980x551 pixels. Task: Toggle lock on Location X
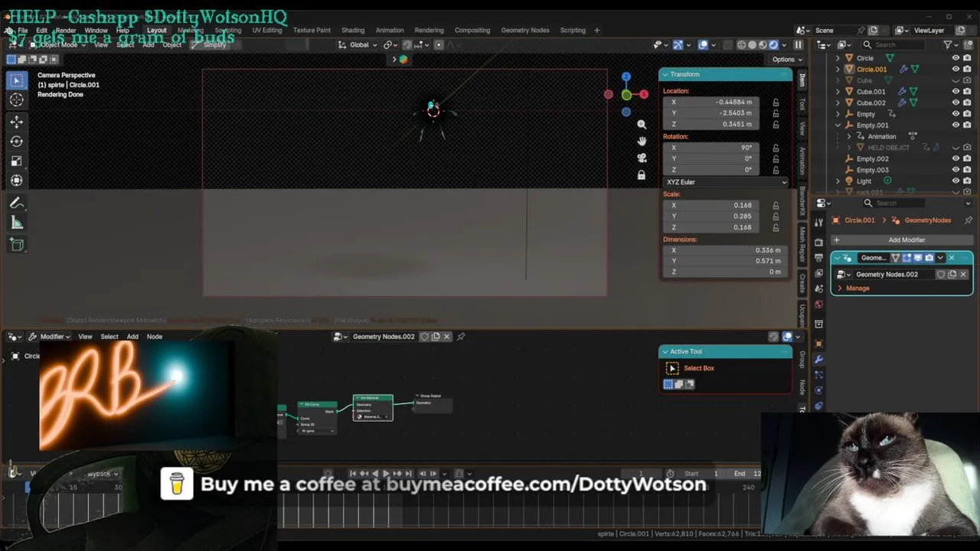[x=776, y=102]
